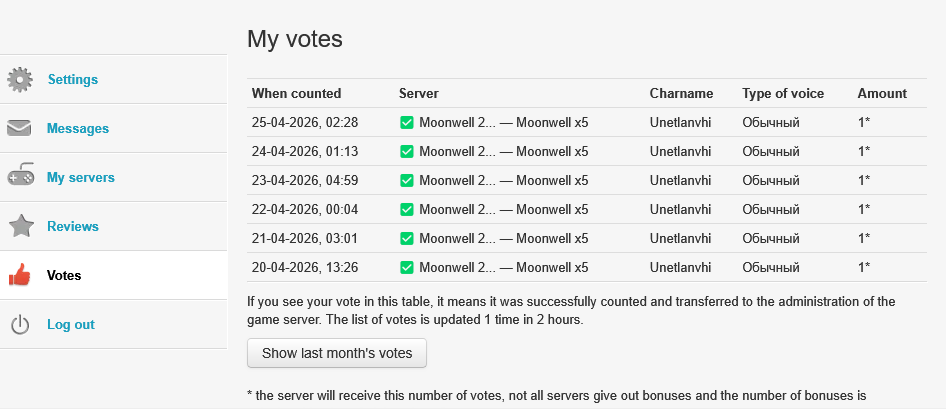Click the gamepad icon beside My servers
Screen dimensions: 946x409
(x=20, y=177)
